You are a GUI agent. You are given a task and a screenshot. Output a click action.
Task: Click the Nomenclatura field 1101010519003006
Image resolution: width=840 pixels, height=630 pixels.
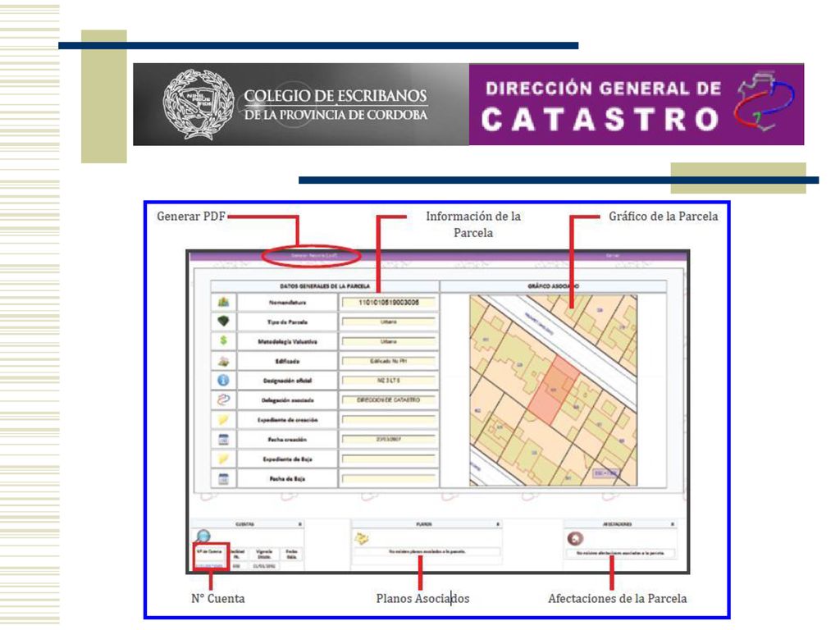coord(388,303)
